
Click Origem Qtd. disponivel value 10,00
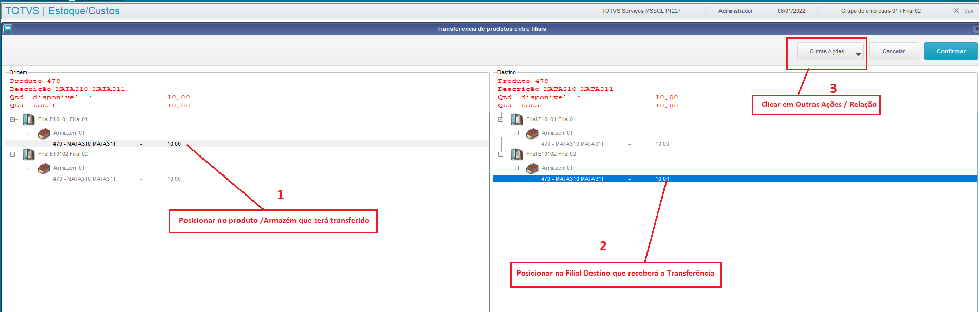pyautogui.click(x=178, y=98)
